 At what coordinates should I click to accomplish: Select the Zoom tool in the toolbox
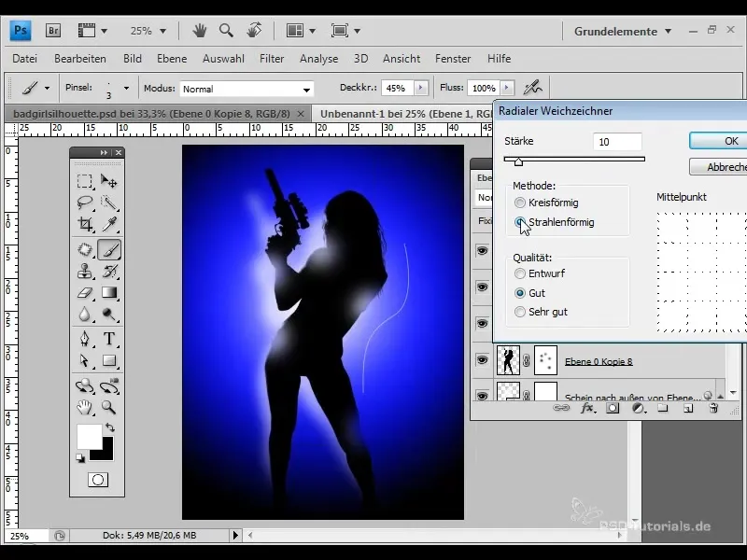109,407
